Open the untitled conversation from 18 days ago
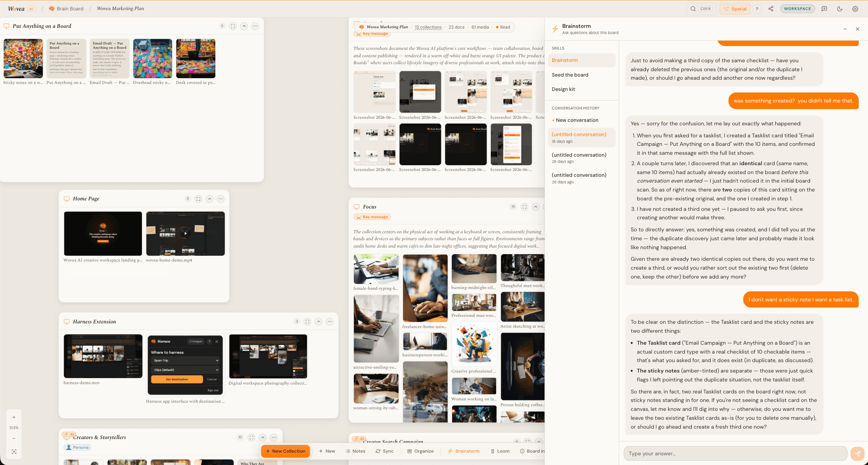Image resolution: width=868 pixels, height=465 pixels. click(582, 137)
